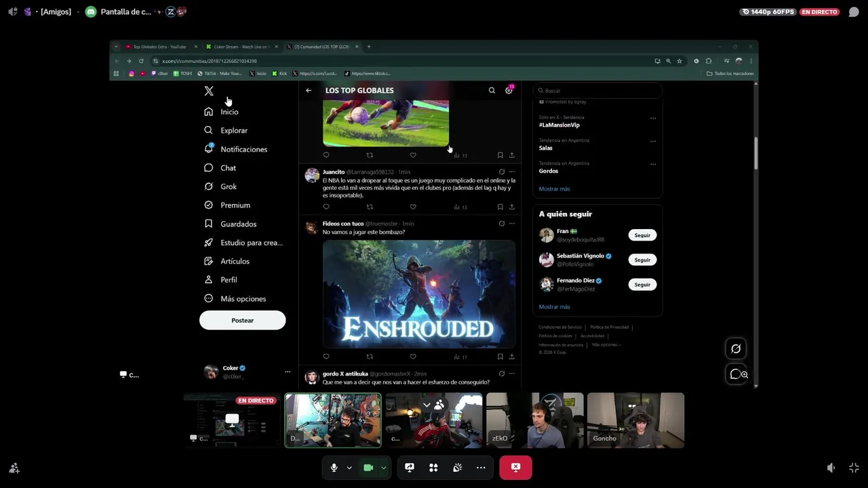Open camera options arrow
The height and width of the screenshot is (488, 868).
click(x=384, y=468)
